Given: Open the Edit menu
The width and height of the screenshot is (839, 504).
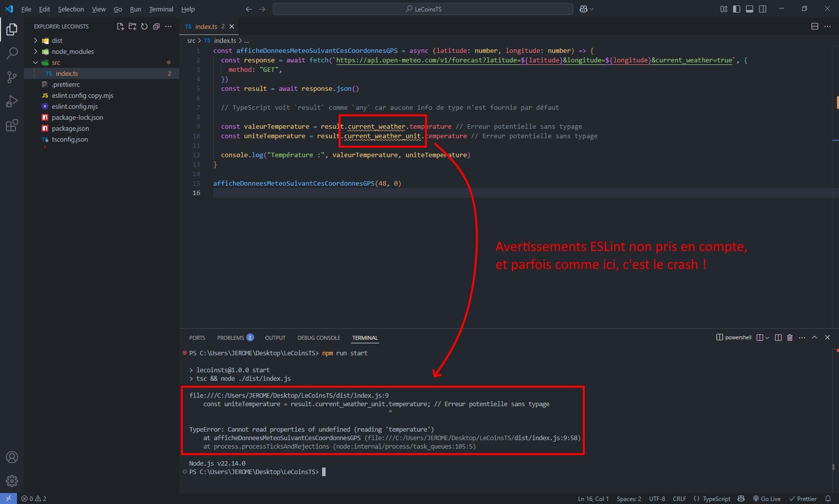Looking at the screenshot, I should click(44, 9).
